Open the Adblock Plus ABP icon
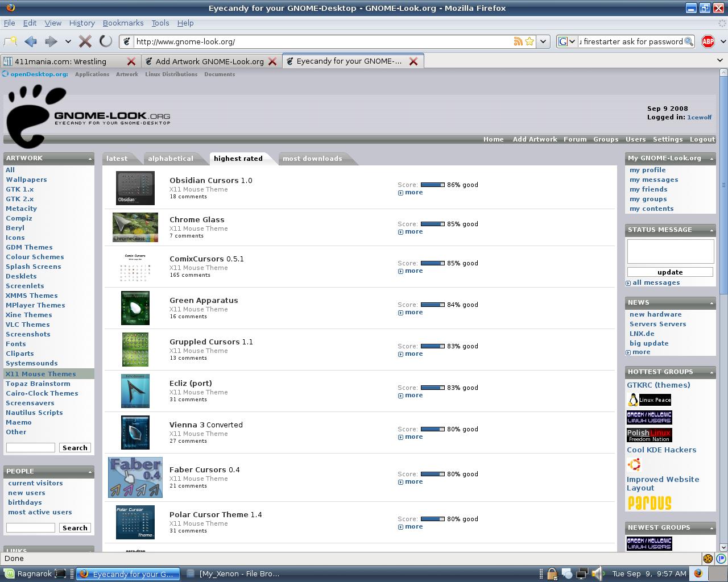Viewport: 728px width, 582px height. (x=708, y=41)
